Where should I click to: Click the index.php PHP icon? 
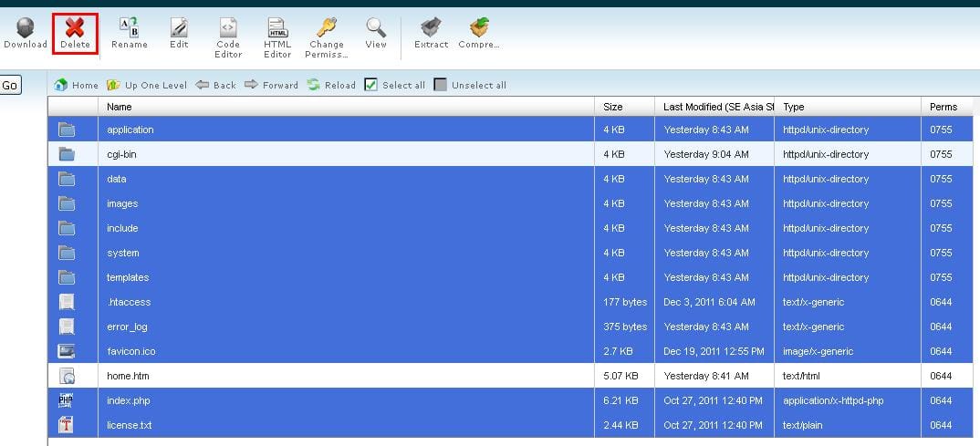click(x=67, y=400)
